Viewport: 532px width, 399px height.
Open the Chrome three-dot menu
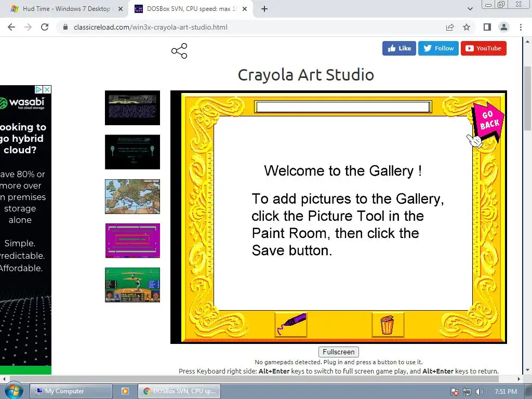point(521,27)
